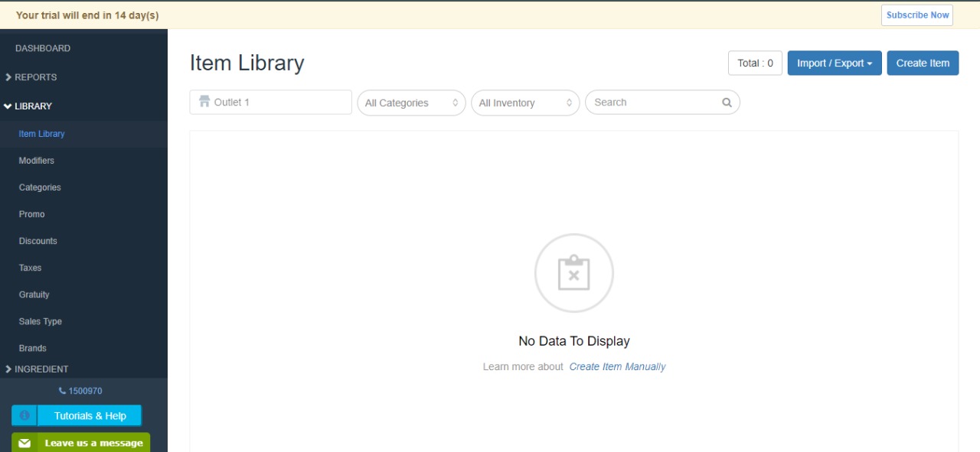Open the All Categories dropdown
Image resolution: width=980 pixels, height=452 pixels.
click(x=411, y=102)
